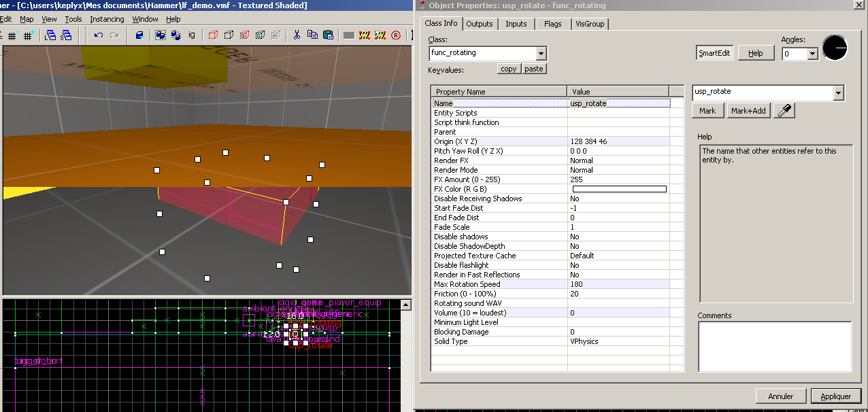Image resolution: width=868 pixels, height=412 pixels.
Task: Click the radius culling 'R' icon
Action: [396, 35]
